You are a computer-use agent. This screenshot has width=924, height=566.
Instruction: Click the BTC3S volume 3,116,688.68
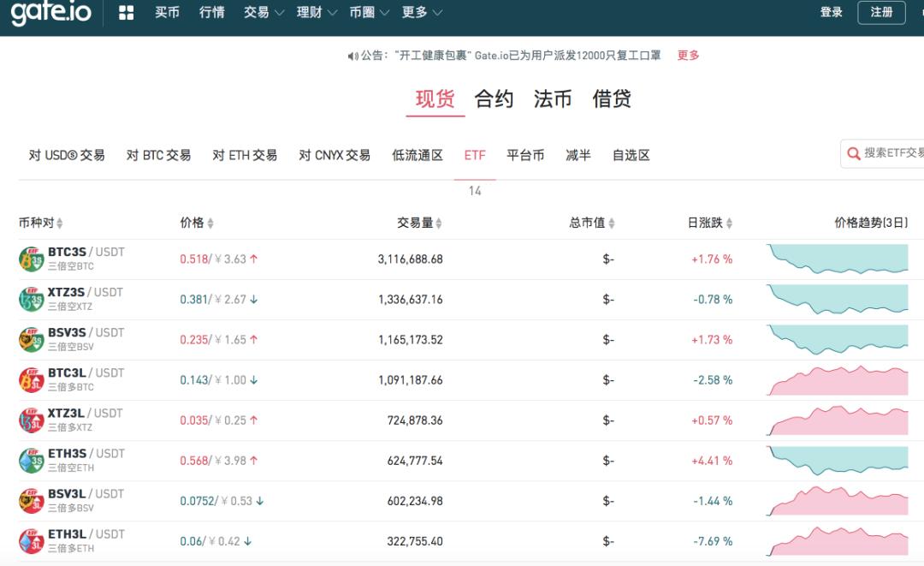tap(410, 259)
